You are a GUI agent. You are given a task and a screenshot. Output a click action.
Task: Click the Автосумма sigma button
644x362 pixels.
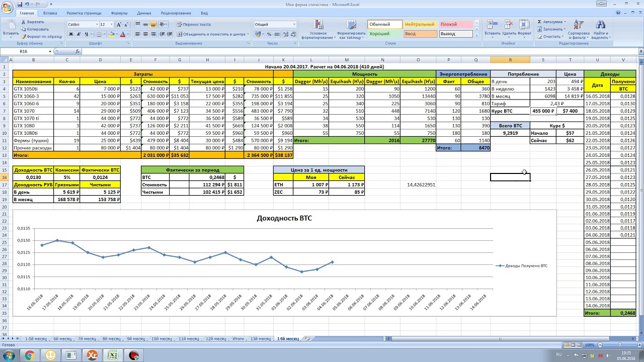click(x=550, y=22)
